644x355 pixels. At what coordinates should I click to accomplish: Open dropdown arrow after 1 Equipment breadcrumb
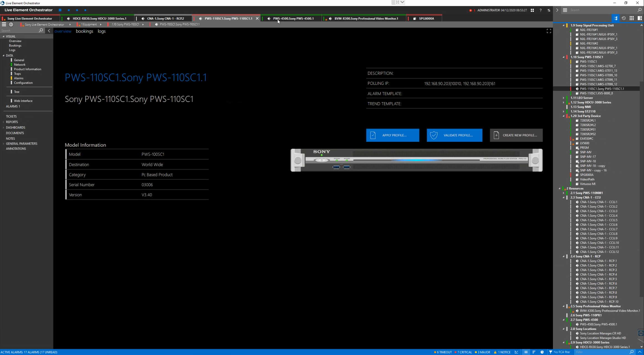click(x=101, y=24)
